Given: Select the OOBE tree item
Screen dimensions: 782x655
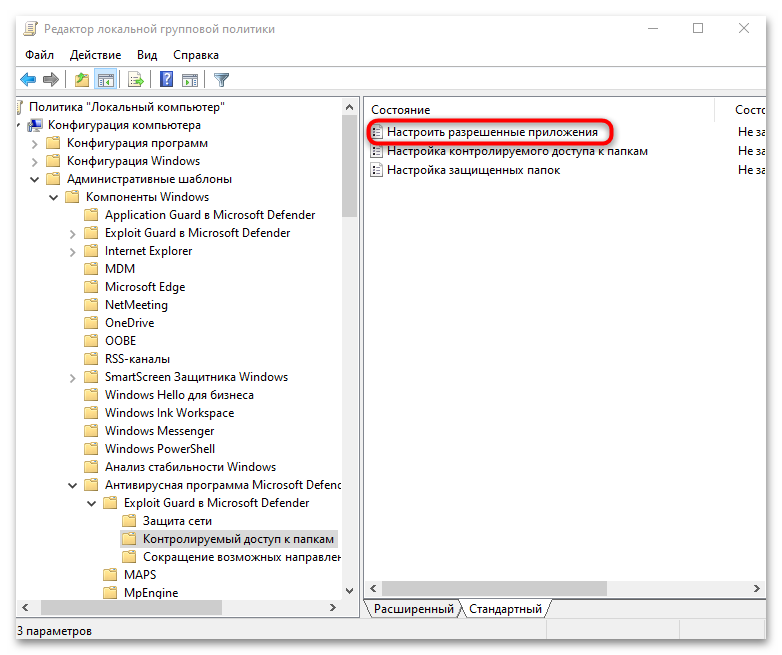Looking at the screenshot, I should pyautogui.click(x=120, y=341).
